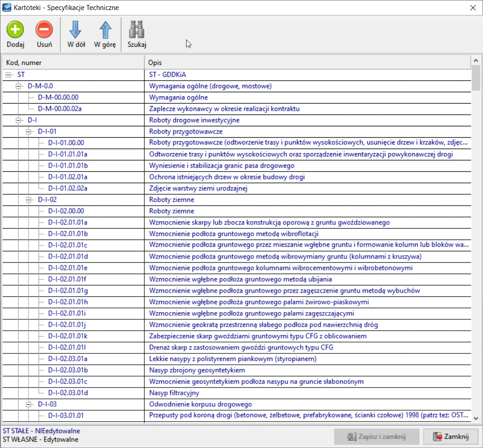The image size is (483, 448).
Task: Select tree item D-I-02.01.01a
Action: [x=68, y=222]
